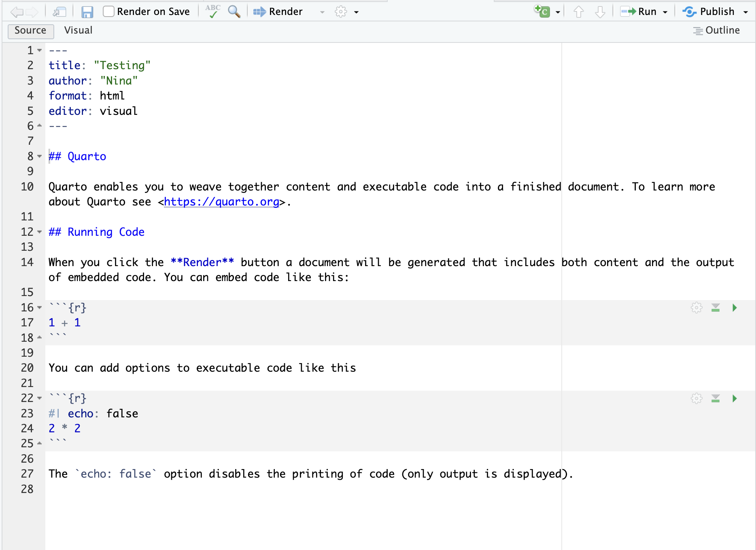Screen dimensions: 756x550
Task: Go to next section with down arrow
Action: coord(600,12)
